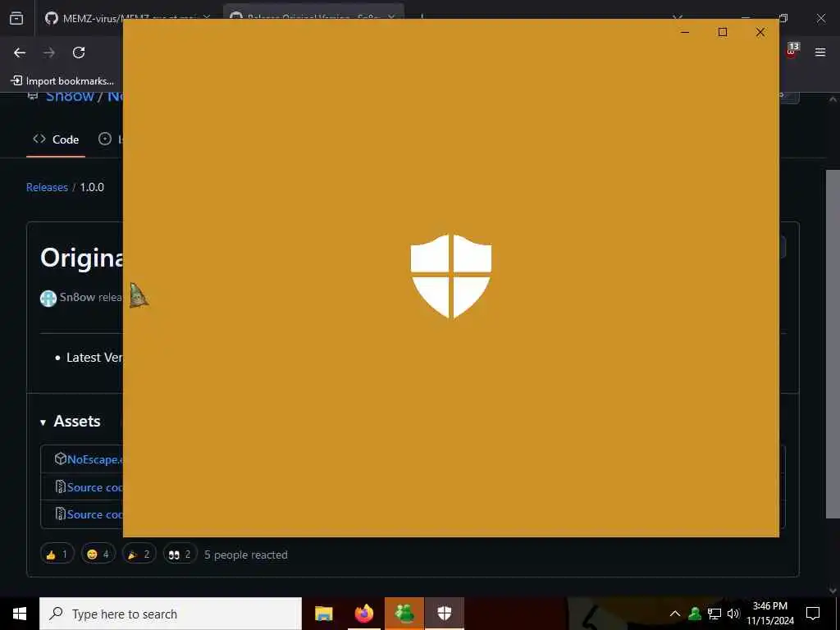
Task: Click the browser forward arrow
Action: 49,52
